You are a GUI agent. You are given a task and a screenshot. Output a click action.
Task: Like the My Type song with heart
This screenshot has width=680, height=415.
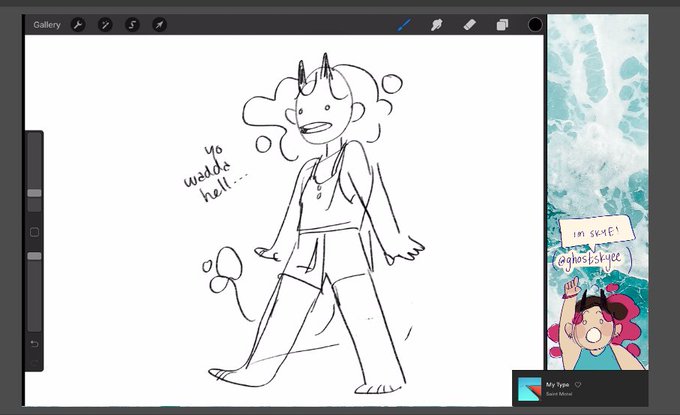tap(578, 385)
